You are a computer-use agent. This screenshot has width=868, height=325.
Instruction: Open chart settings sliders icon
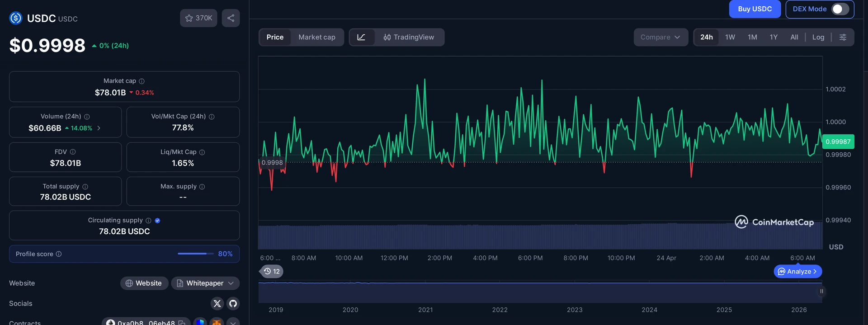[x=843, y=37]
